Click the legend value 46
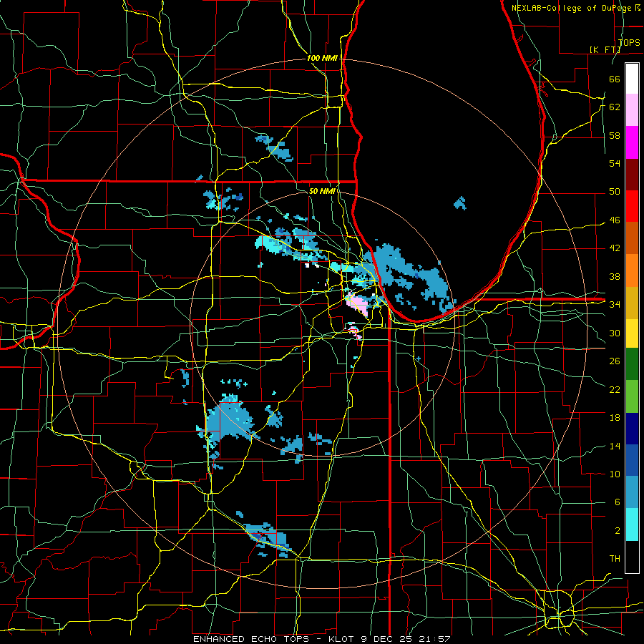Screen dimensions: 644x644 coord(615,220)
